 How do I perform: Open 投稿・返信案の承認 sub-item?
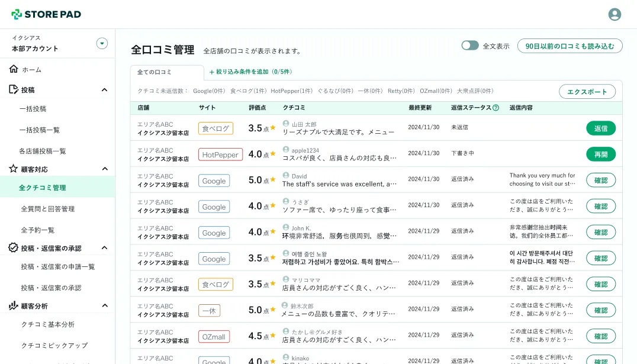point(51,288)
